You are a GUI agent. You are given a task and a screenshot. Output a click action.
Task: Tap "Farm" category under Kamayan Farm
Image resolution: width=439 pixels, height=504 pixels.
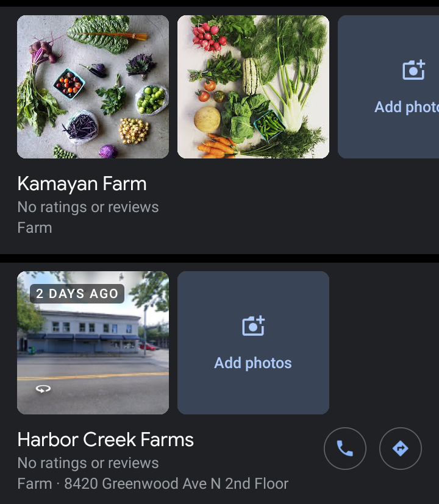35,228
